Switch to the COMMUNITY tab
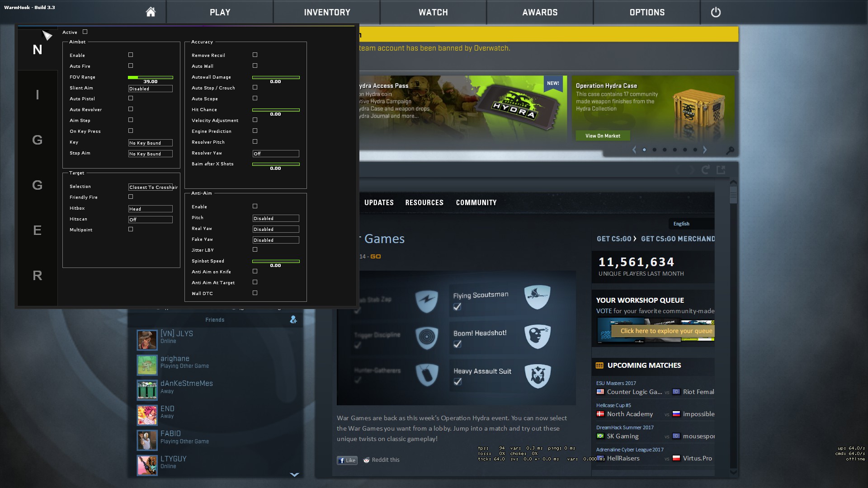The image size is (868, 488). 476,202
